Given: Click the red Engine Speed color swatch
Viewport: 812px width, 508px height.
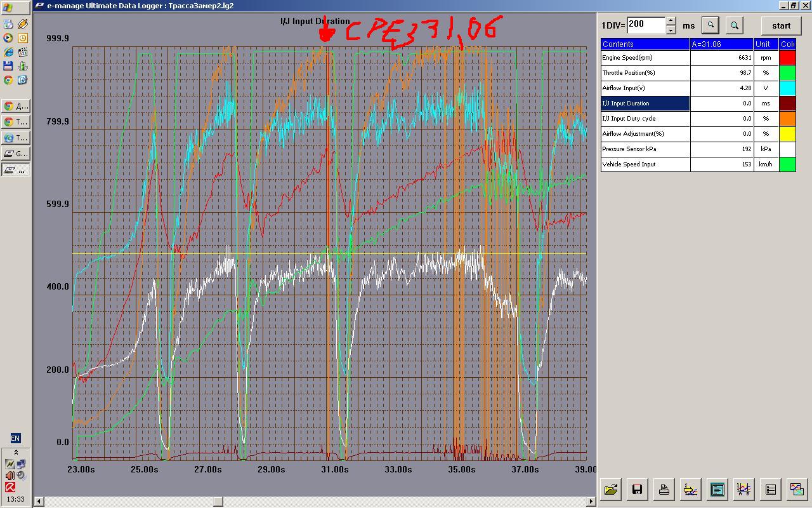Looking at the screenshot, I should [787, 58].
